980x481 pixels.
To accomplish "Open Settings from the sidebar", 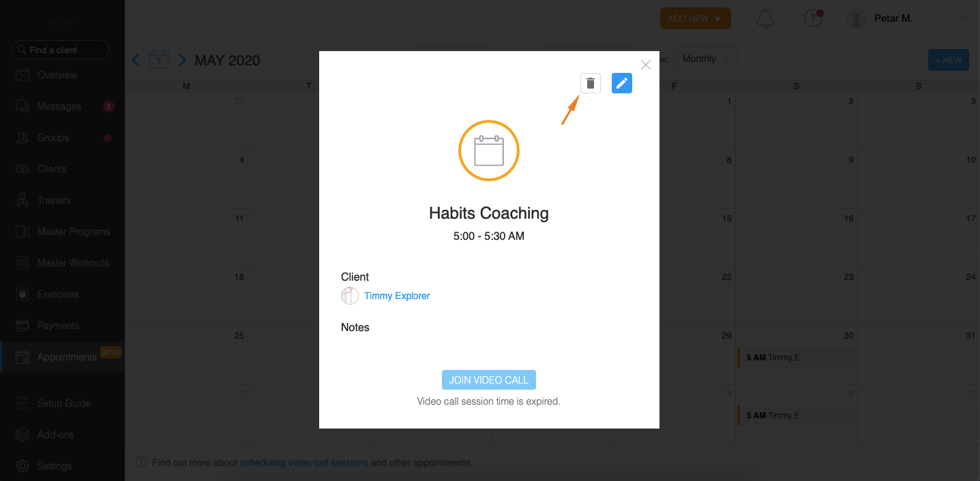I will (62, 466).
